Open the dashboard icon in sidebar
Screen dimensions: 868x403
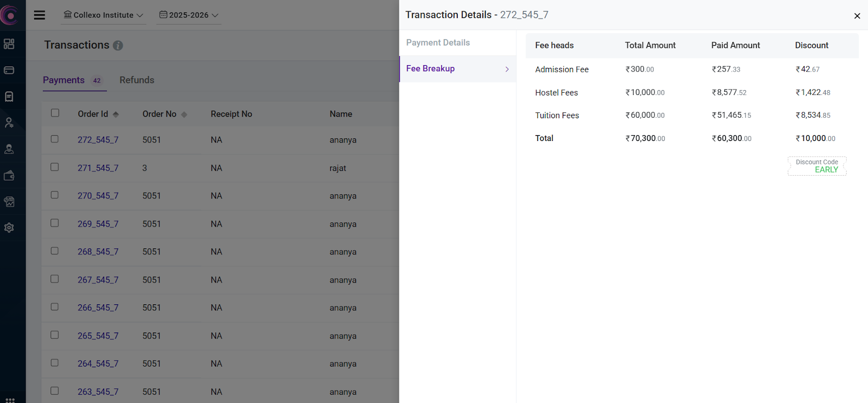pos(9,44)
